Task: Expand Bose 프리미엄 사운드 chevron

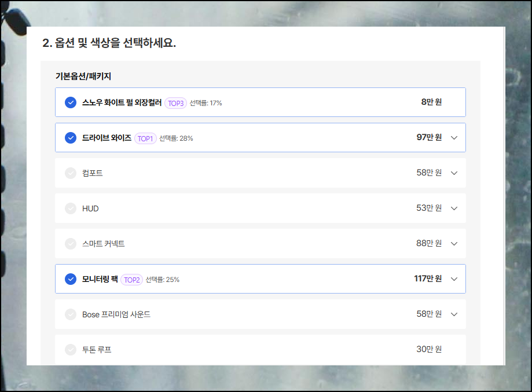Action: (x=454, y=314)
